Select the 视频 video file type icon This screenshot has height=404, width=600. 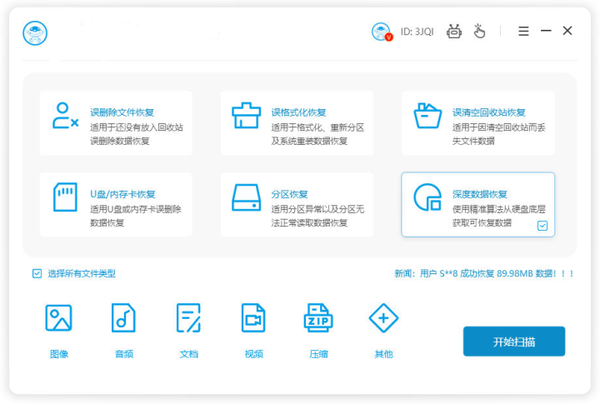click(x=253, y=318)
